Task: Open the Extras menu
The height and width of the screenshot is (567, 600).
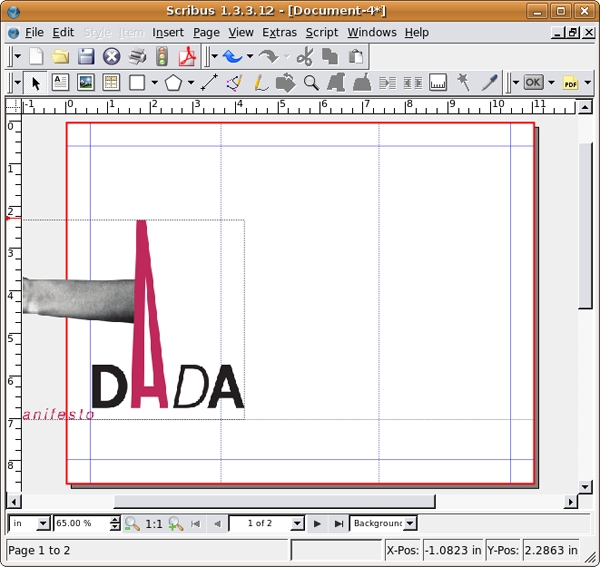Action: pyautogui.click(x=279, y=32)
